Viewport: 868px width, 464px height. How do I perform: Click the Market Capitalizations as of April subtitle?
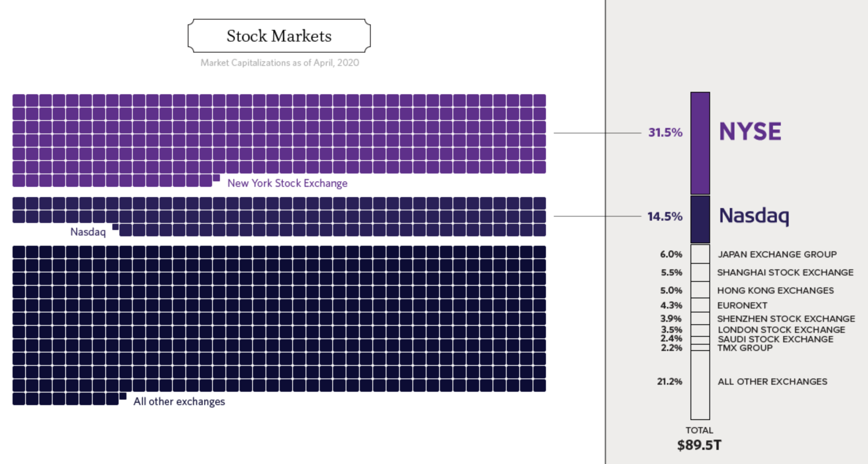280,63
